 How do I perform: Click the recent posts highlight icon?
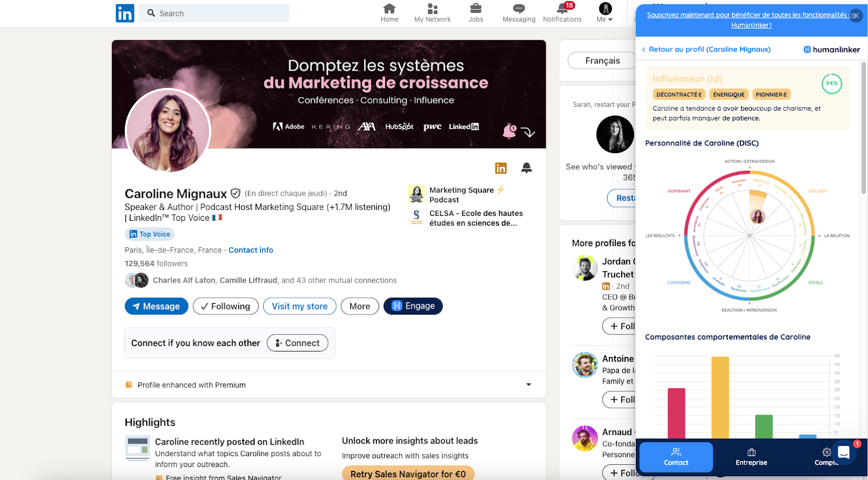(x=137, y=448)
